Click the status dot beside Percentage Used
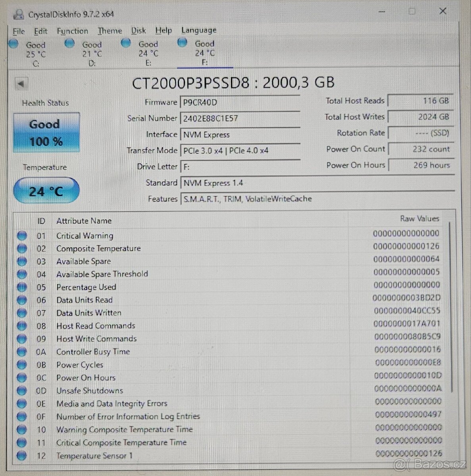The image size is (471, 476). point(22,287)
